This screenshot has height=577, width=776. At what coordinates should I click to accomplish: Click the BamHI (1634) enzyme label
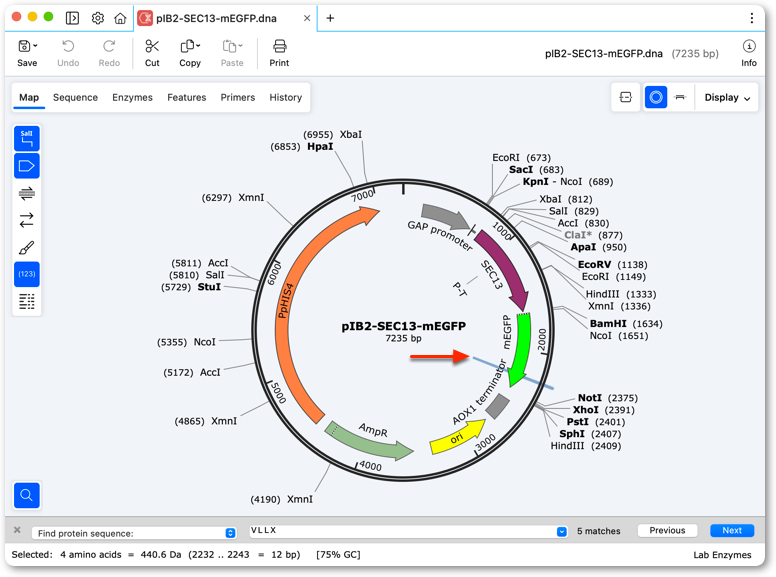(x=626, y=324)
